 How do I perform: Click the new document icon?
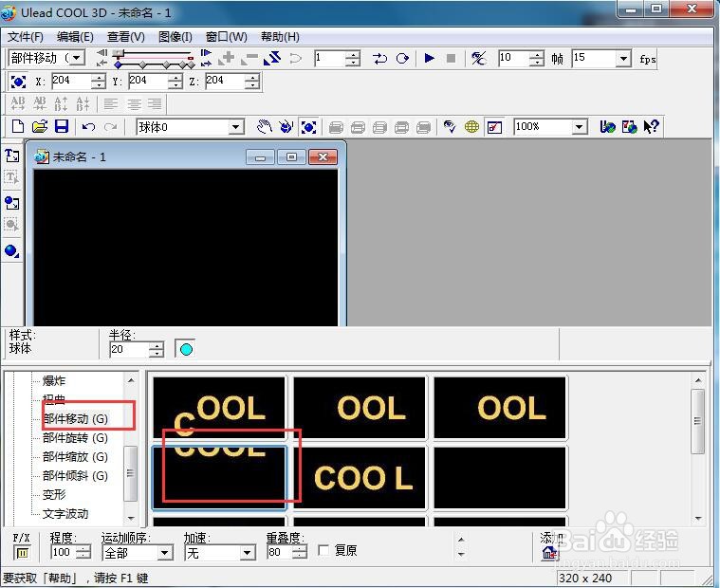(17, 126)
